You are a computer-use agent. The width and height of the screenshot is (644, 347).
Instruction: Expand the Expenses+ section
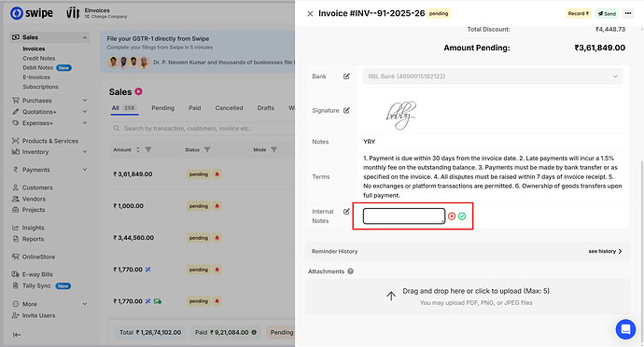pos(85,123)
